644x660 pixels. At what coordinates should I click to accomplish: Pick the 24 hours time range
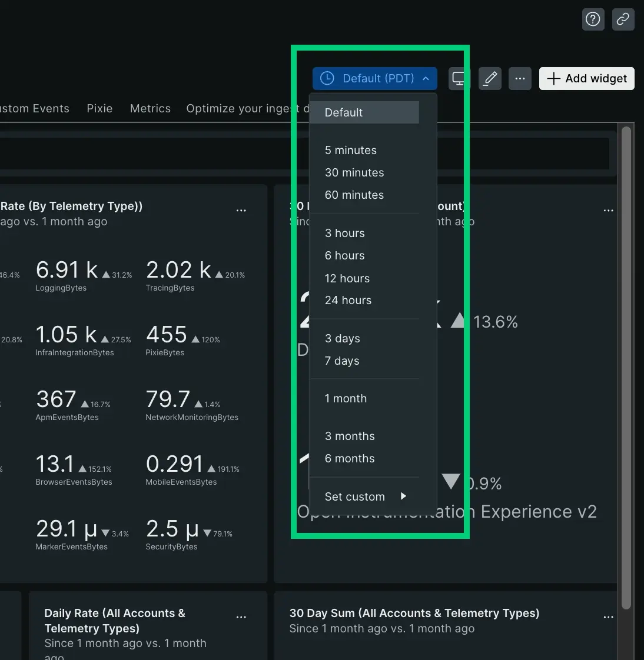tap(348, 301)
